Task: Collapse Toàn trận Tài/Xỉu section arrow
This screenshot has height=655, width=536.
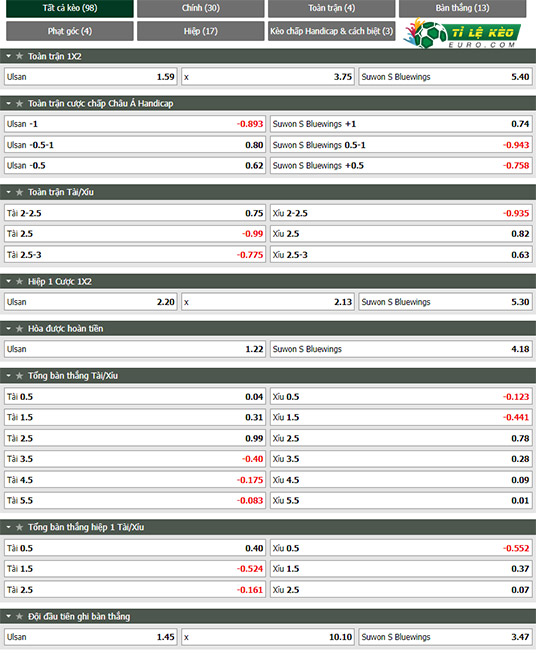Action: 8,192
